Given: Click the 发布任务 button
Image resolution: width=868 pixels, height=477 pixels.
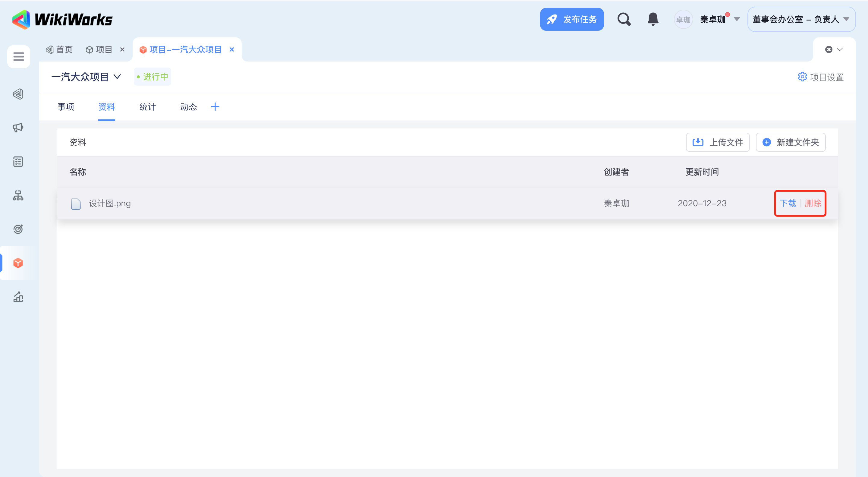Looking at the screenshot, I should 571,20.
